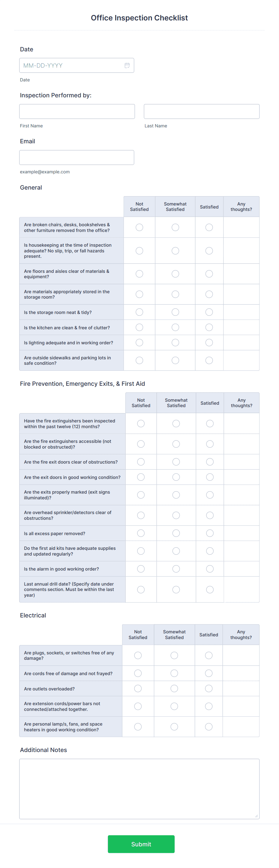
Task: Mark plugs and sockets question Satisfied
Action: [x=208, y=655]
